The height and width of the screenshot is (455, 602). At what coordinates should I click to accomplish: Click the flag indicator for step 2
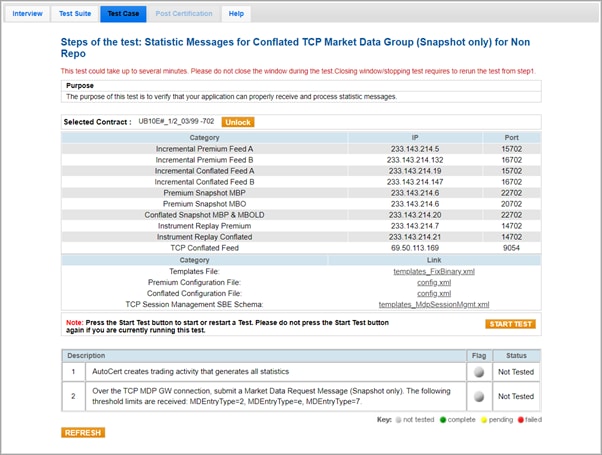(x=480, y=396)
